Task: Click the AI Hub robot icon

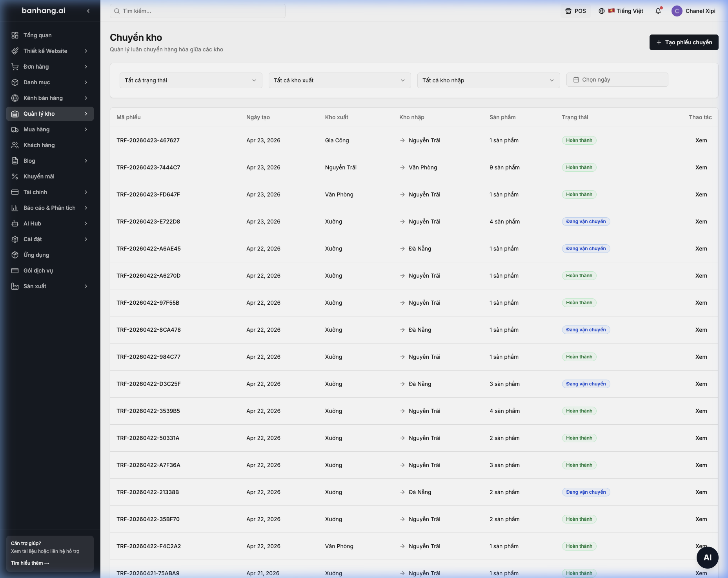Action: [15, 224]
